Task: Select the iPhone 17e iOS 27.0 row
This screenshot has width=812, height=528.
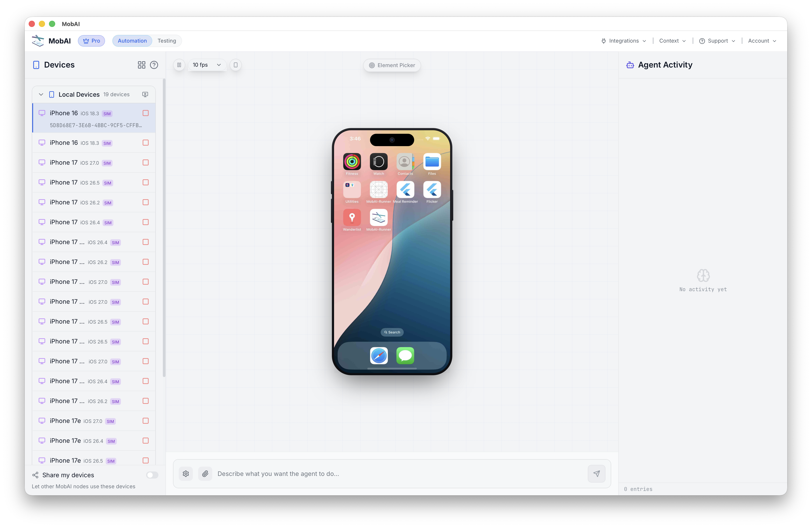Action: 94,421
